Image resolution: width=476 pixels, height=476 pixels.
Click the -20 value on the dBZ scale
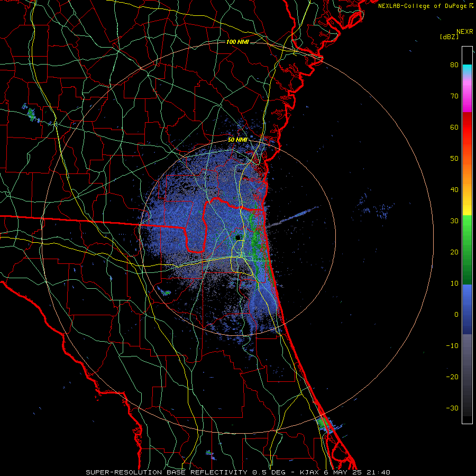point(452,377)
